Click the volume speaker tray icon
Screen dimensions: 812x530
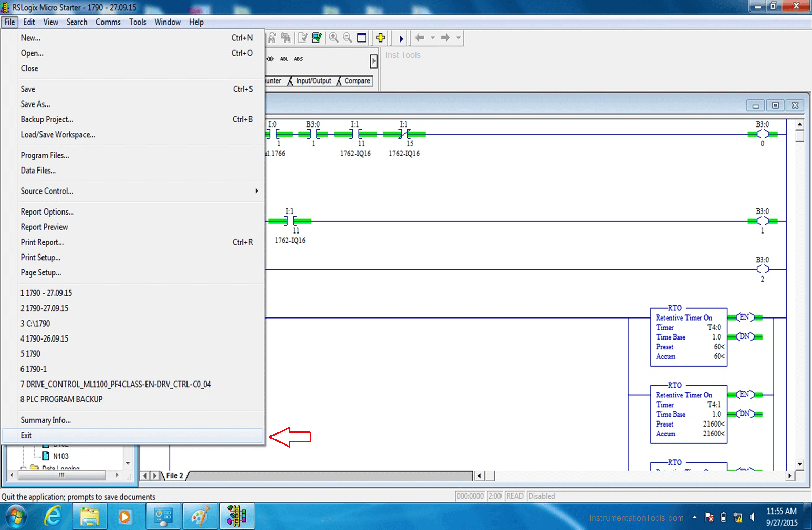click(x=752, y=517)
